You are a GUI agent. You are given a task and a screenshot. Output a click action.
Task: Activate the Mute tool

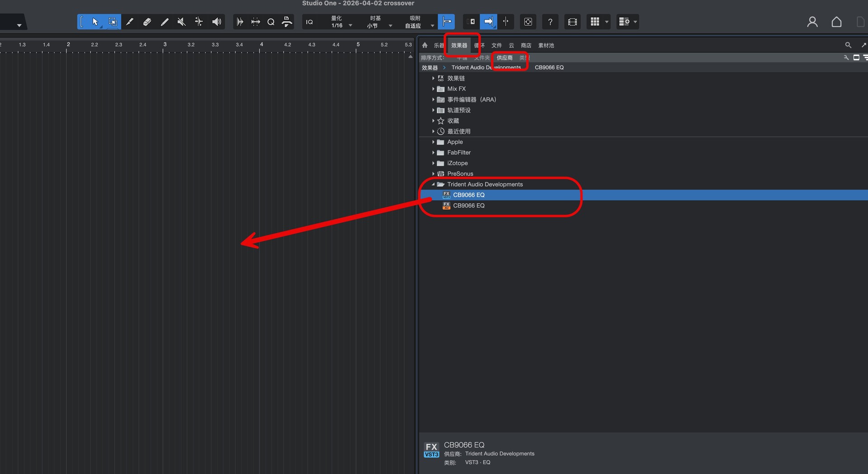coord(182,22)
